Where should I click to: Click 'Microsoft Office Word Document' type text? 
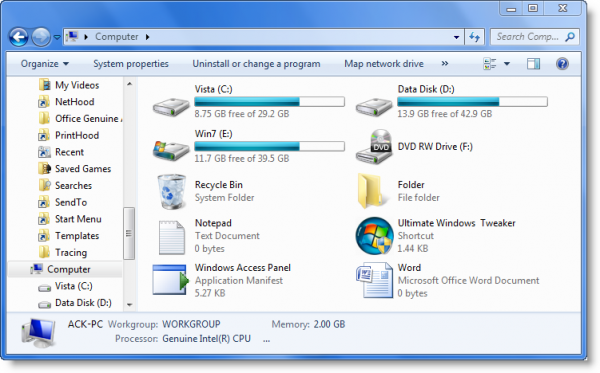point(468,280)
